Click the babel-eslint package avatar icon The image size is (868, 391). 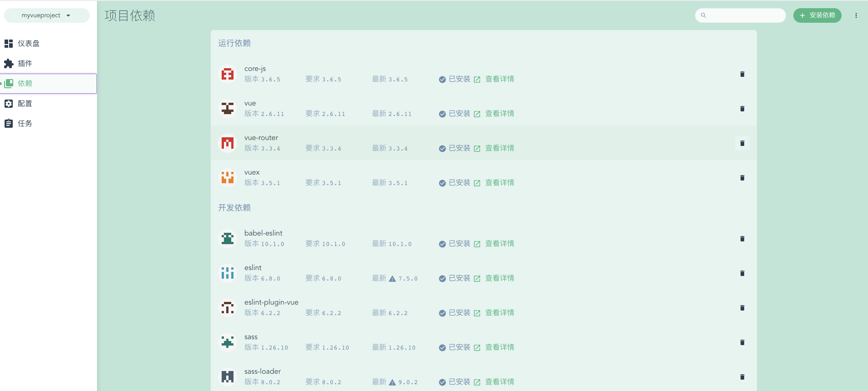coord(228,239)
